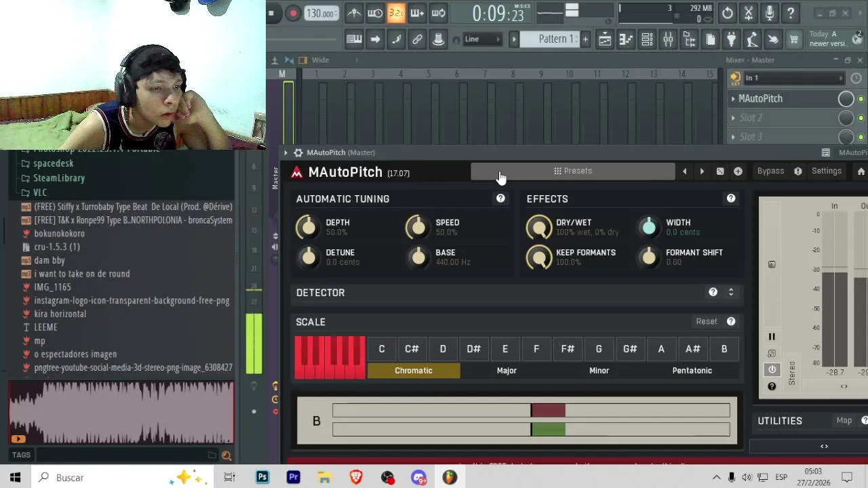Expand MAutoPitch slot arrow in mixer
This screenshot has width=868, height=488.
click(x=733, y=99)
